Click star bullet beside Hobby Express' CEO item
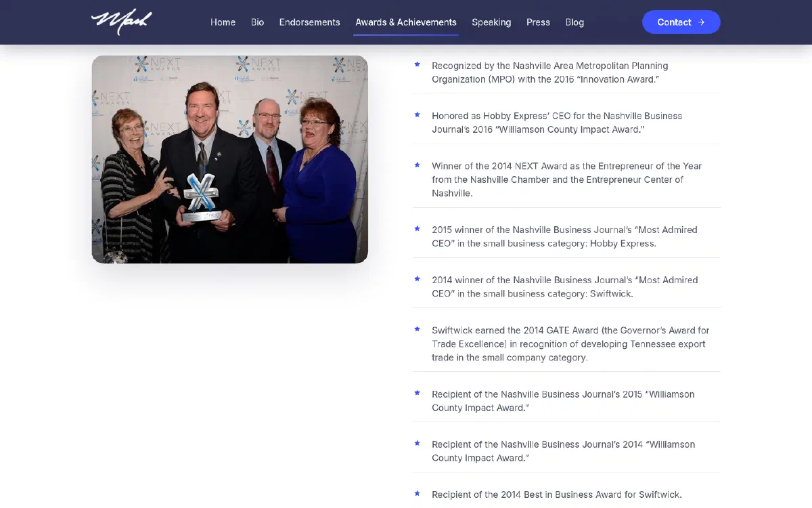Viewport: 812px width, 508px height. pyautogui.click(x=417, y=114)
